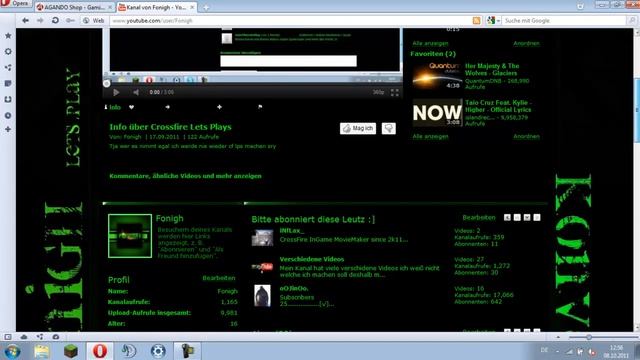Image resolution: width=640 pixels, height=360 pixels.
Task: Open the Windows Start menu
Action: coord(13,351)
